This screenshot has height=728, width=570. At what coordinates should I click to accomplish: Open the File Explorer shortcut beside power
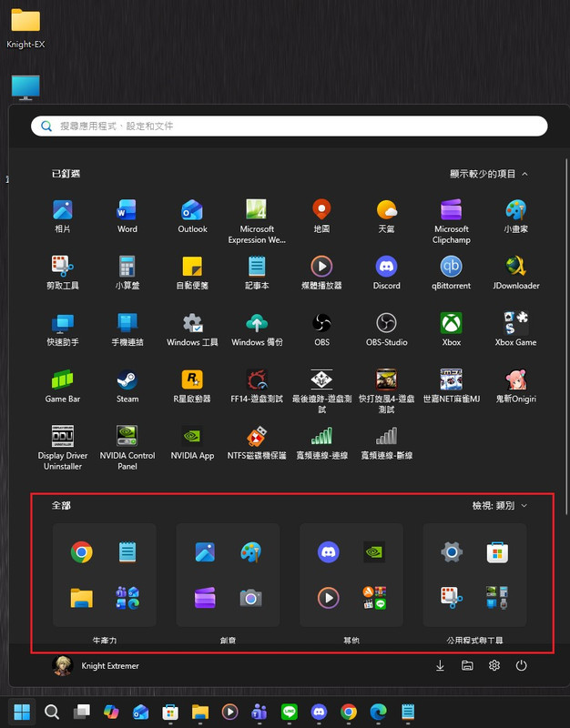(467, 666)
